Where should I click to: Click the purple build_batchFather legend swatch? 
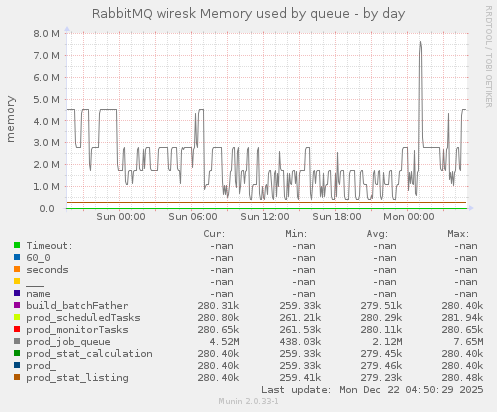pyautogui.click(x=17, y=305)
